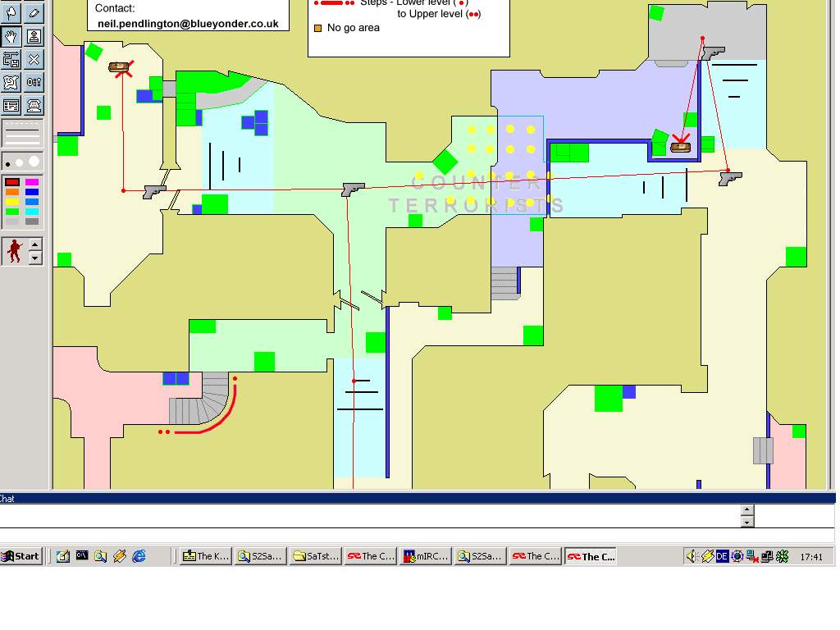Switch to the mIRC taskbar window

point(425,556)
